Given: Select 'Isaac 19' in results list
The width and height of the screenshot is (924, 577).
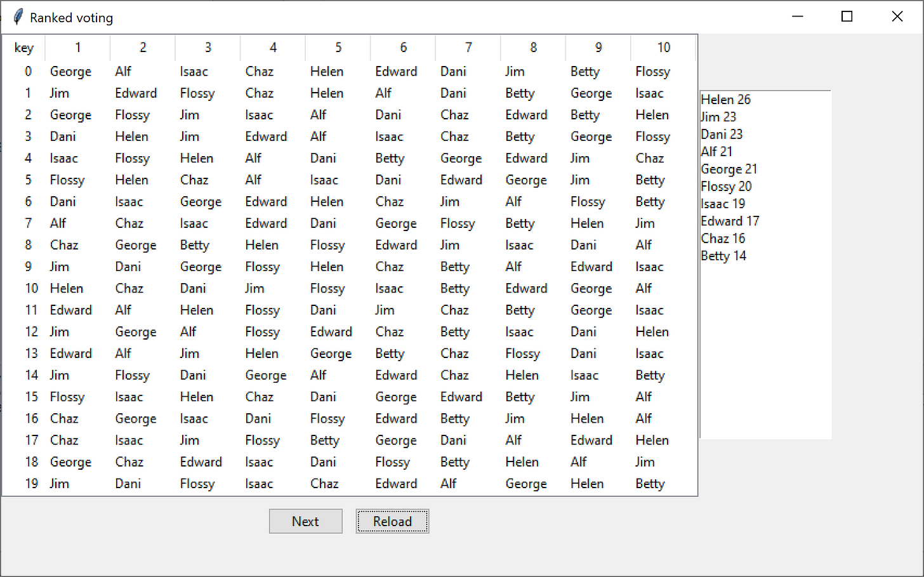Looking at the screenshot, I should pos(723,204).
